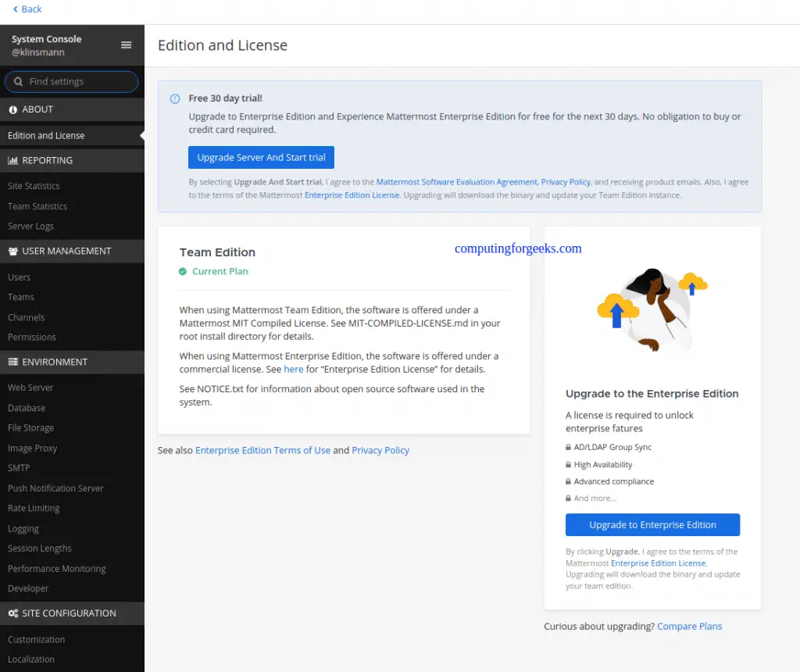Open Privacy Policy link in trial banner
Image resolution: width=800 pixels, height=672 pixels.
566,182
